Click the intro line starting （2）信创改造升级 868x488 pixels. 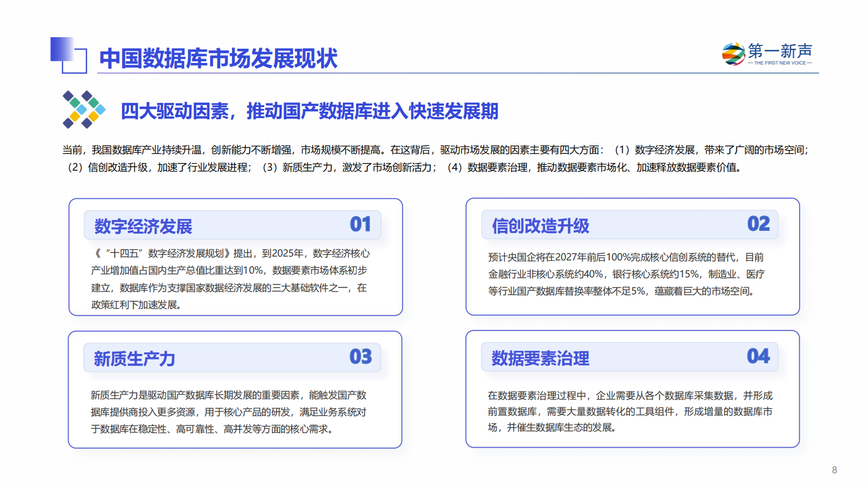coord(404,167)
